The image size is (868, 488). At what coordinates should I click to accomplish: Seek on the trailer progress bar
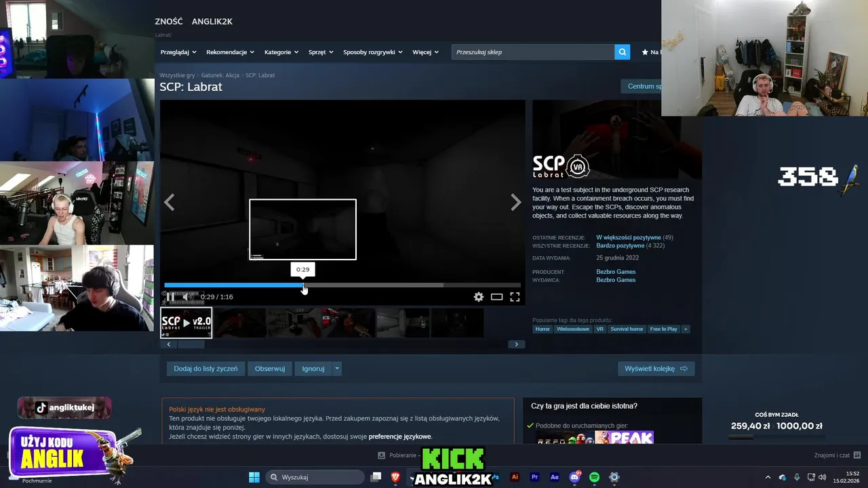point(342,285)
